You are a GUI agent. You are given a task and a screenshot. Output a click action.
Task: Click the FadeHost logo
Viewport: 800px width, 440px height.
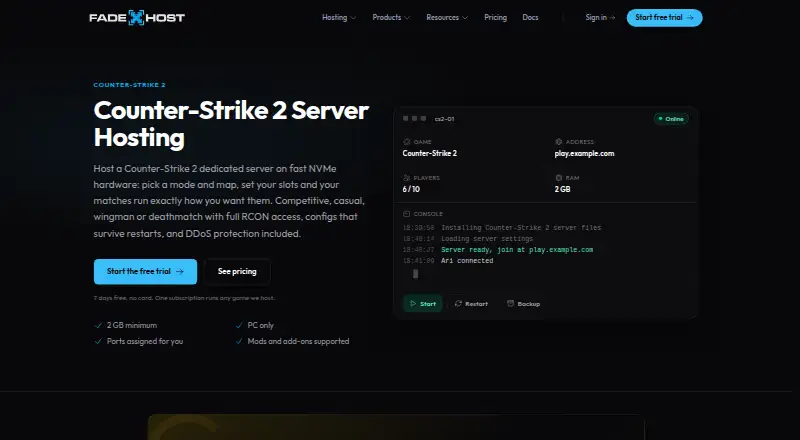coord(137,18)
